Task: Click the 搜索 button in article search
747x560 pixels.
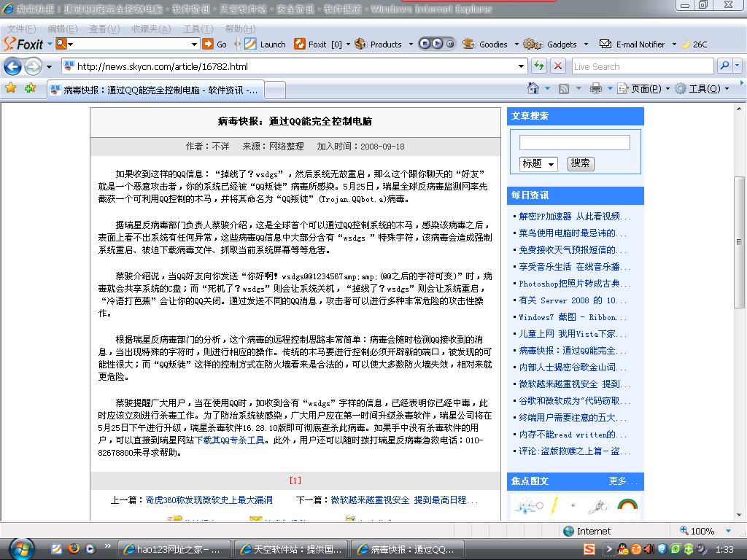Action: tap(580, 163)
